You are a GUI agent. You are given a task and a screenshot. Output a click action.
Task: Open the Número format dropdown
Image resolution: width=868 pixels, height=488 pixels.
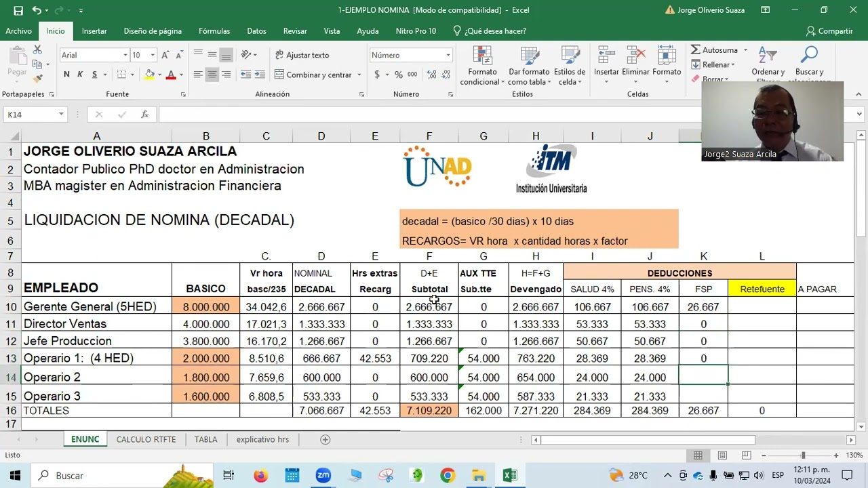(x=448, y=55)
